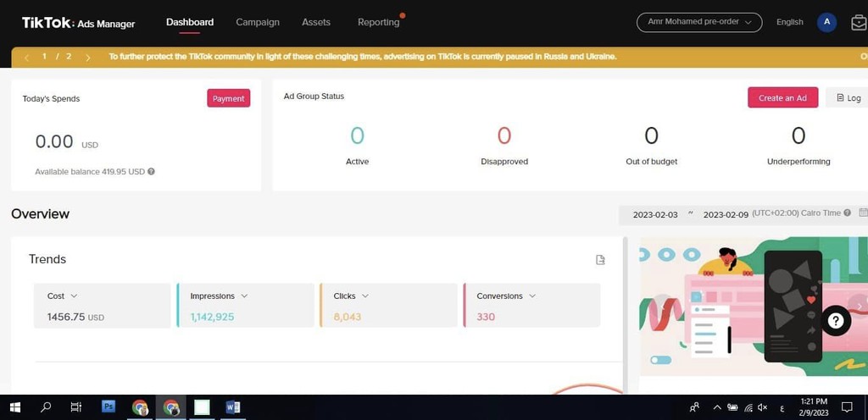868x420 pixels.
Task: Click the Clicks value 8,043
Action: [x=347, y=318]
